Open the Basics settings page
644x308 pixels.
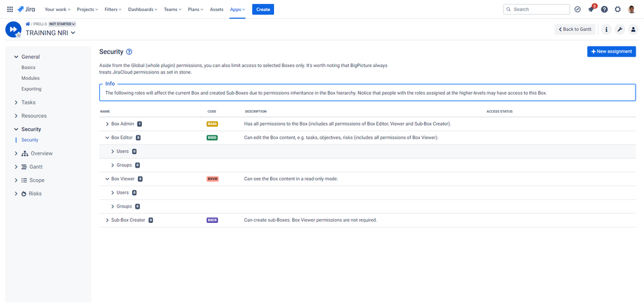(x=28, y=68)
